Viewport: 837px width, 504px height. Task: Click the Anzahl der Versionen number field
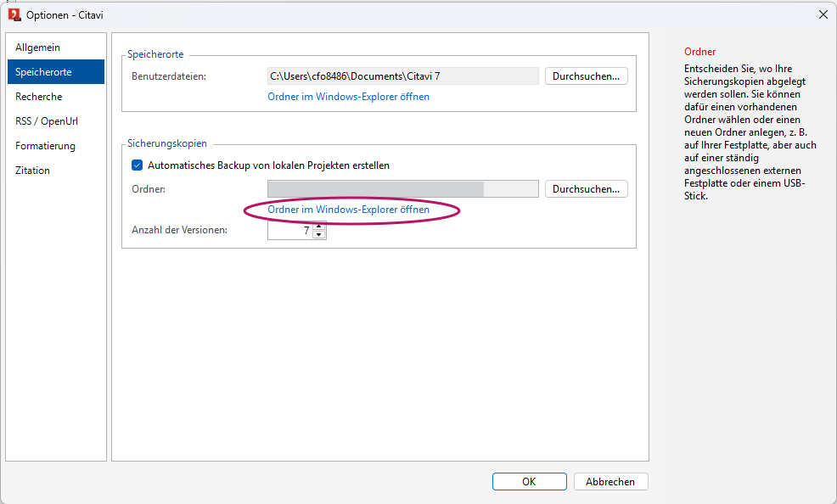289,231
